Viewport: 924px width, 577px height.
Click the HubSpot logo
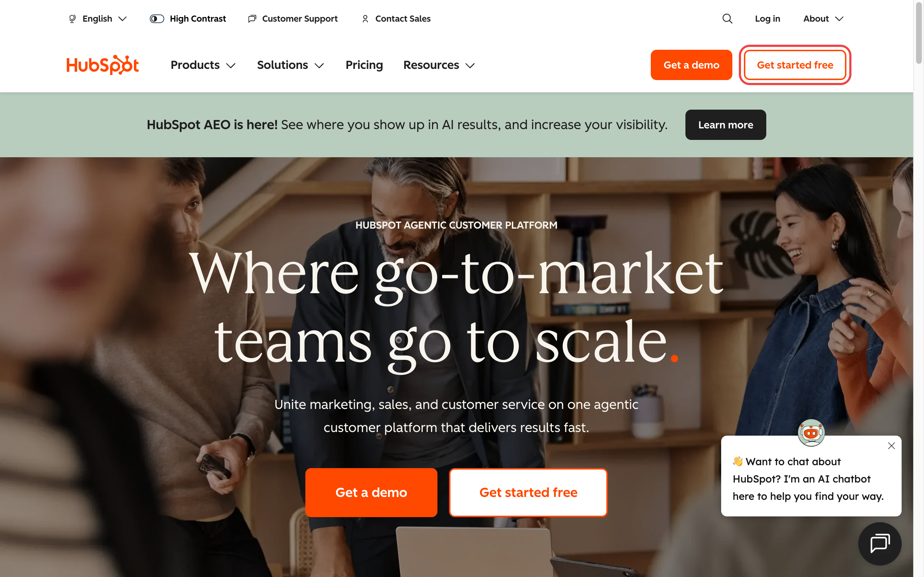coord(103,65)
